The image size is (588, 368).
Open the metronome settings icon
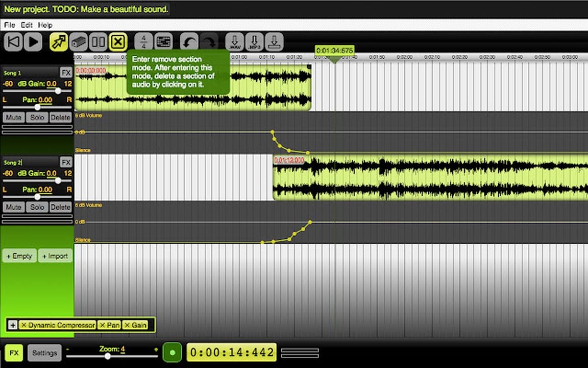tap(162, 42)
